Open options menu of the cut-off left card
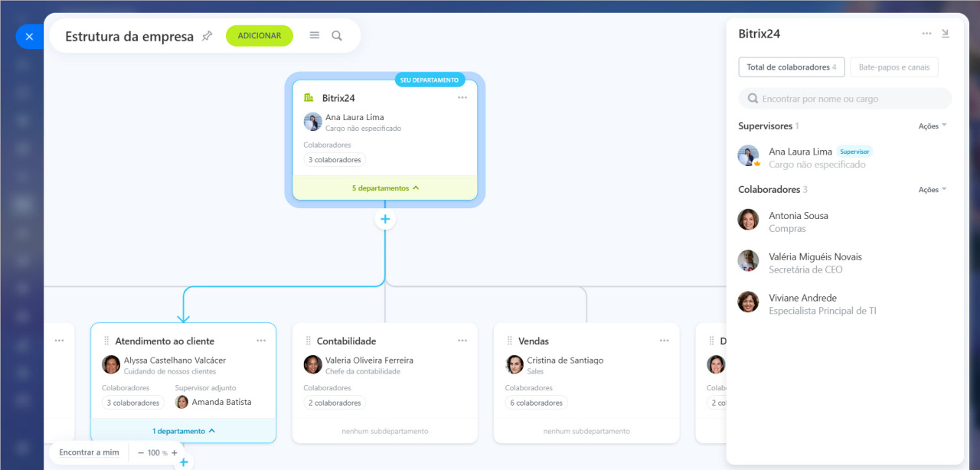 click(59, 341)
